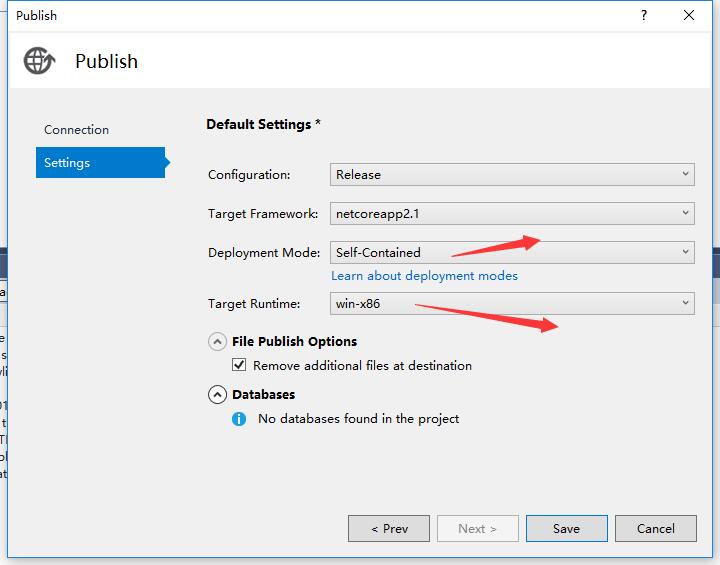720x565 pixels.
Task: Click the blue info icon beside Databases message
Action: pyautogui.click(x=239, y=419)
